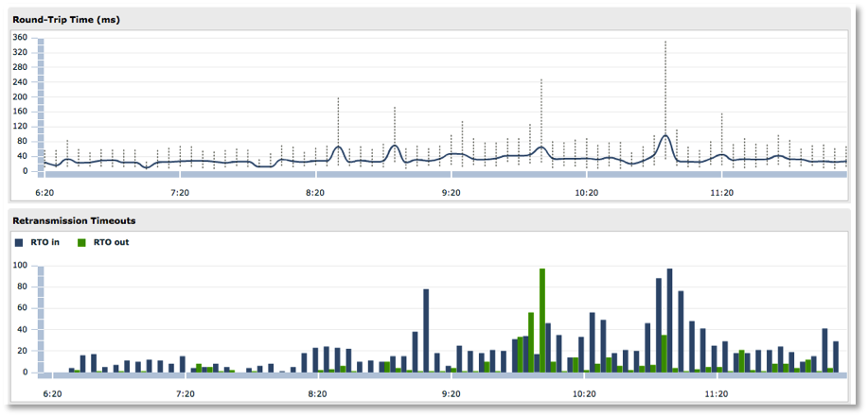Click the tallest blue RTO in bar
This screenshot has height=417, width=868.
point(670,321)
